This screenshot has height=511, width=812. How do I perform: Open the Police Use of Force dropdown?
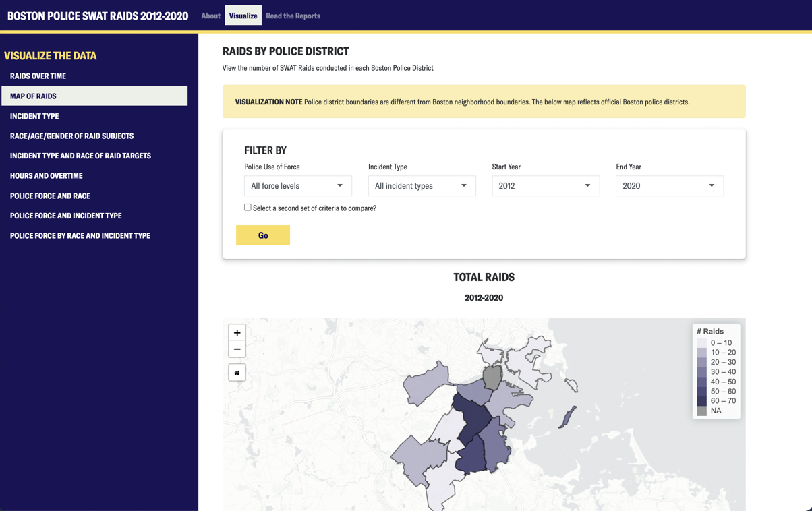(x=298, y=186)
